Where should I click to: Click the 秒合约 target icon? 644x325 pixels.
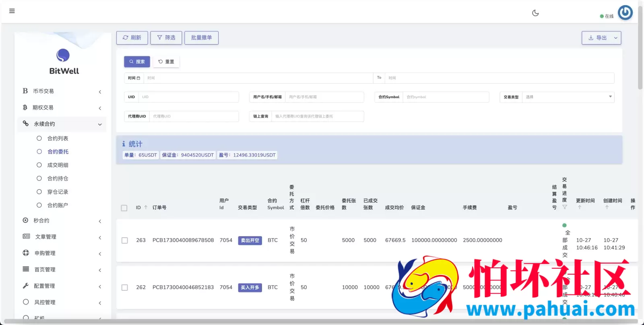(x=25, y=220)
